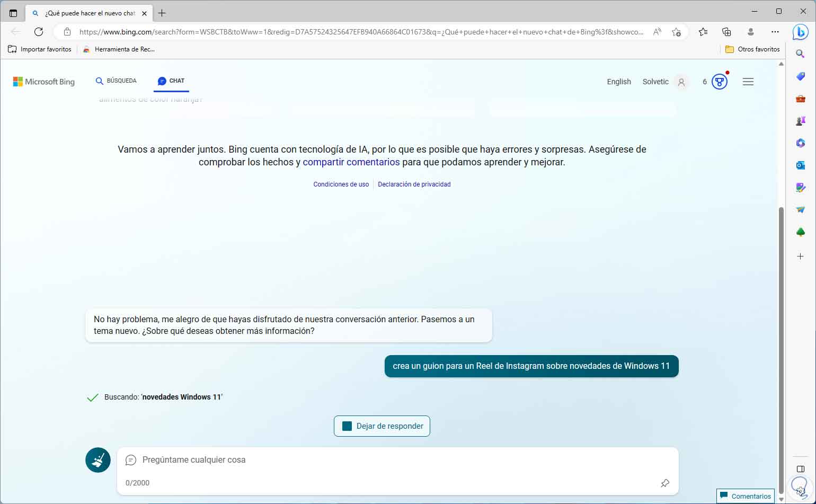Open the Search sidebar tool
The height and width of the screenshot is (504, 816).
(800, 54)
